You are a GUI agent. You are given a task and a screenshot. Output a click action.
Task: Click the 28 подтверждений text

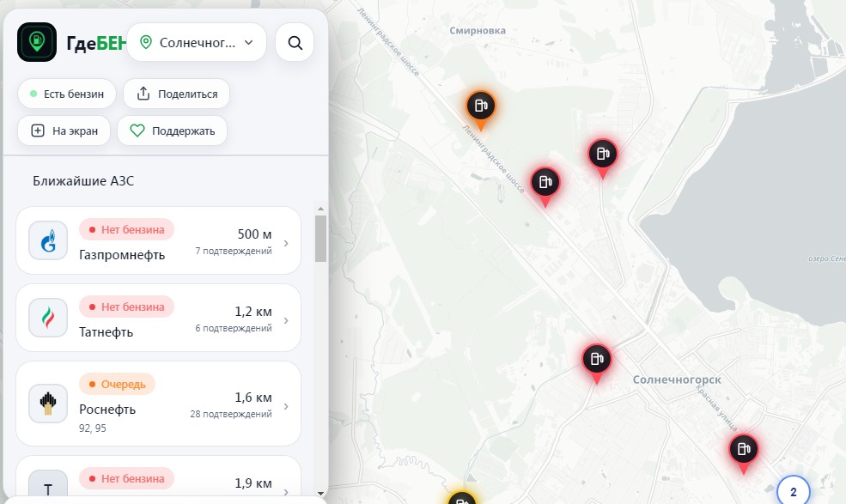[x=231, y=414]
